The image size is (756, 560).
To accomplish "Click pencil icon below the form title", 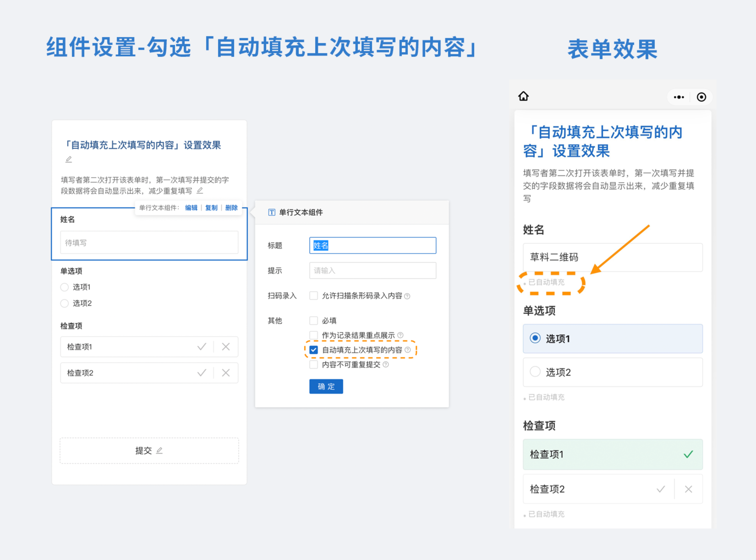I will [x=69, y=159].
